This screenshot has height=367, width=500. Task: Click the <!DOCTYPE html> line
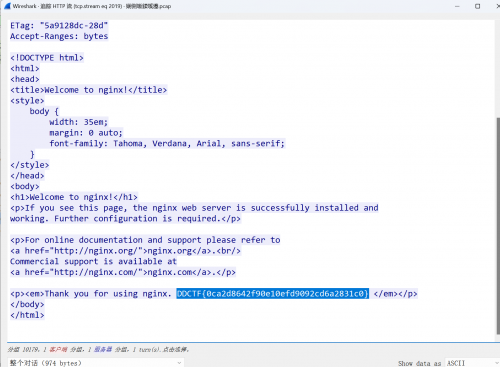[47, 58]
